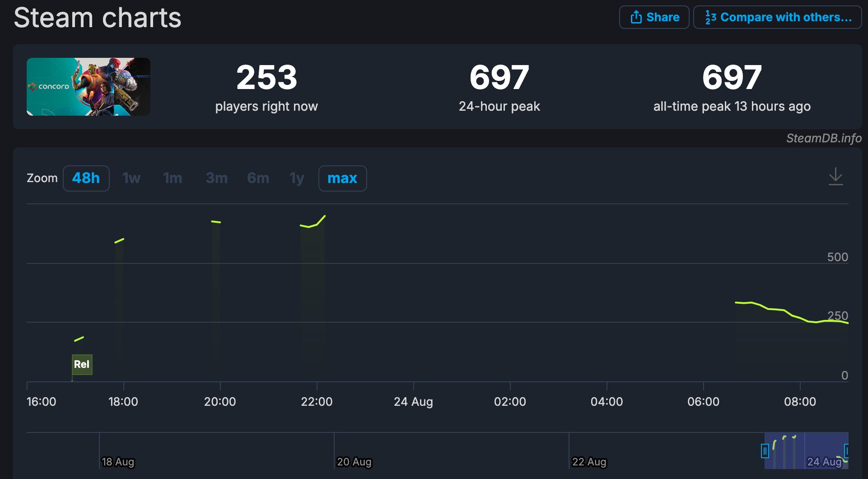Grab the left navigator range handle
868x479 pixels.
(x=765, y=451)
